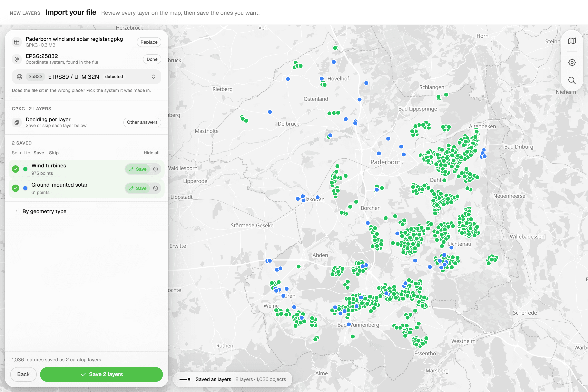Set all layers to Save

pos(39,153)
